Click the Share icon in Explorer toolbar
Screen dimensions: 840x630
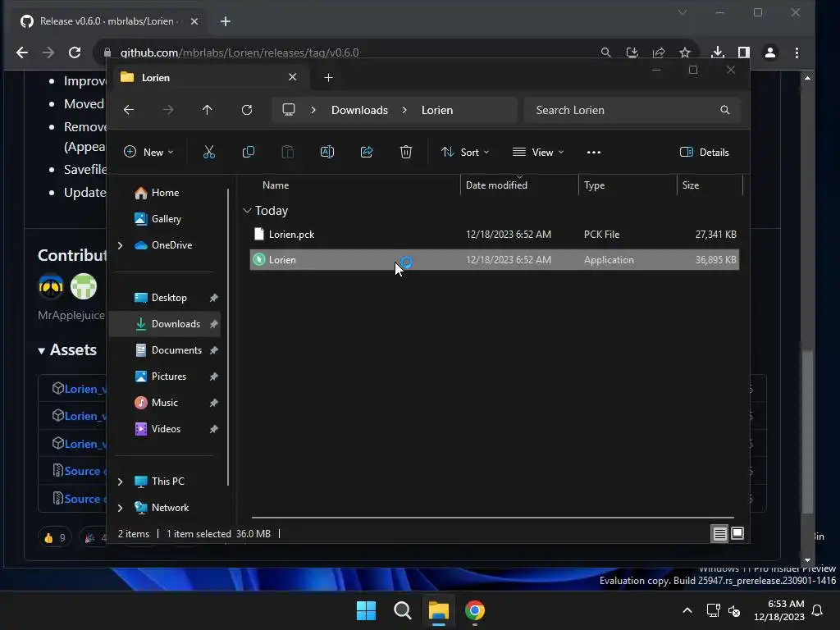(x=367, y=152)
